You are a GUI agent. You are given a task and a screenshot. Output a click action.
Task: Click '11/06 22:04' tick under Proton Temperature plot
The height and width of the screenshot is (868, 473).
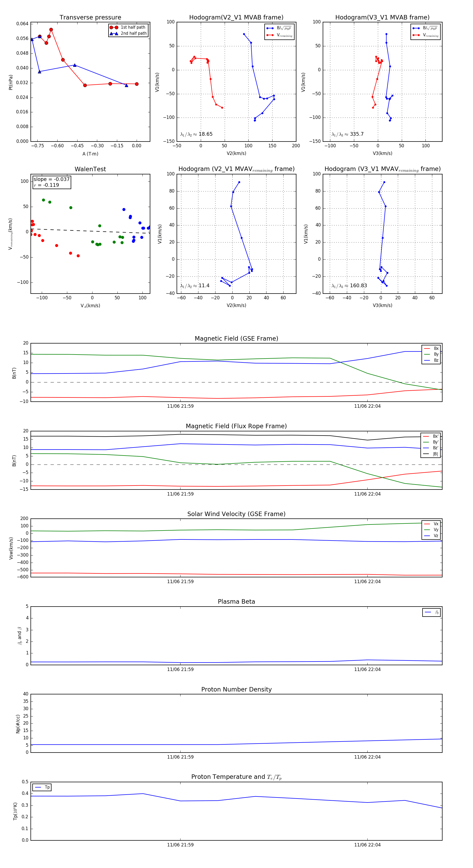point(367,845)
